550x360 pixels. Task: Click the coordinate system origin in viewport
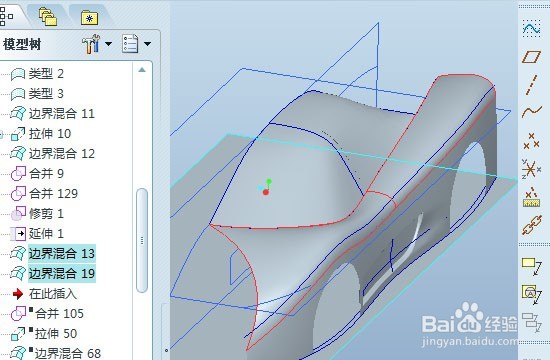coord(266,192)
